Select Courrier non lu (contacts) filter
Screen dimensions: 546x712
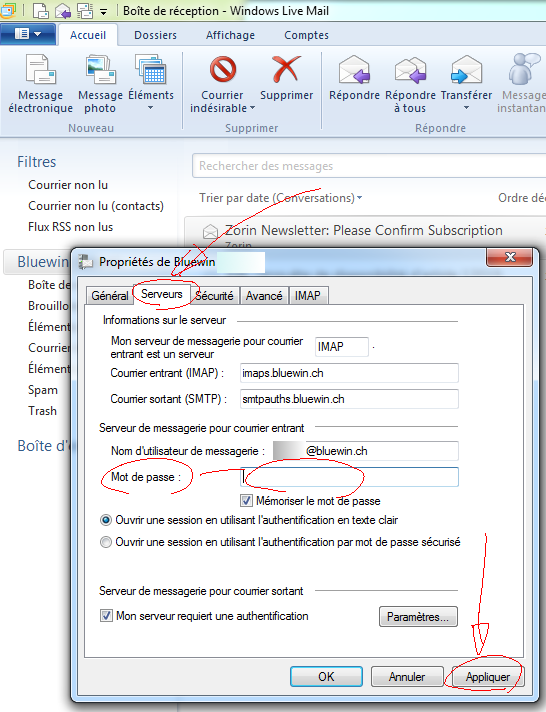coord(96,206)
